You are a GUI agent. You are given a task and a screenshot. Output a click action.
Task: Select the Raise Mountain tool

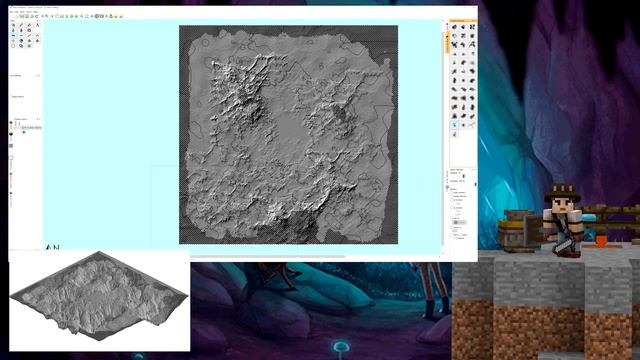click(38, 36)
